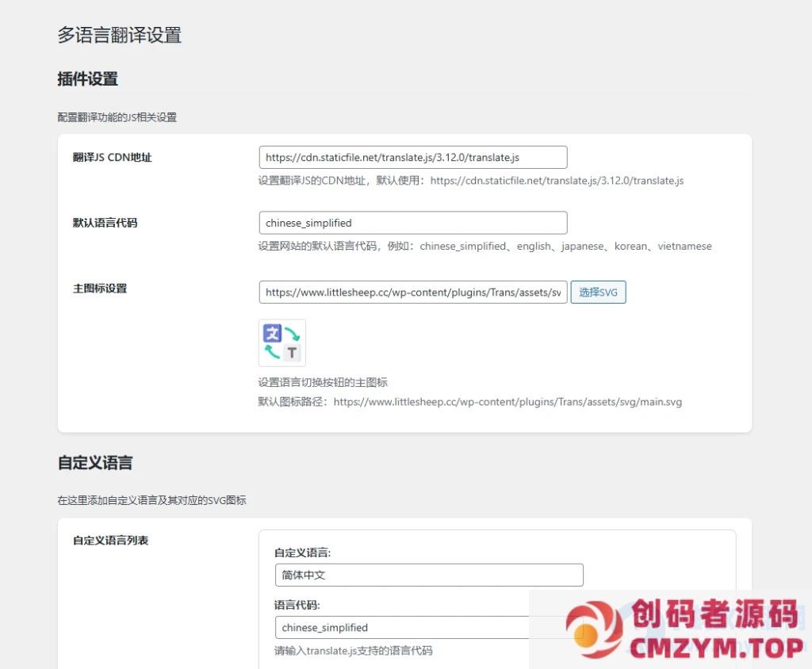Click the 默认语言代码 row label

click(105, 223)
